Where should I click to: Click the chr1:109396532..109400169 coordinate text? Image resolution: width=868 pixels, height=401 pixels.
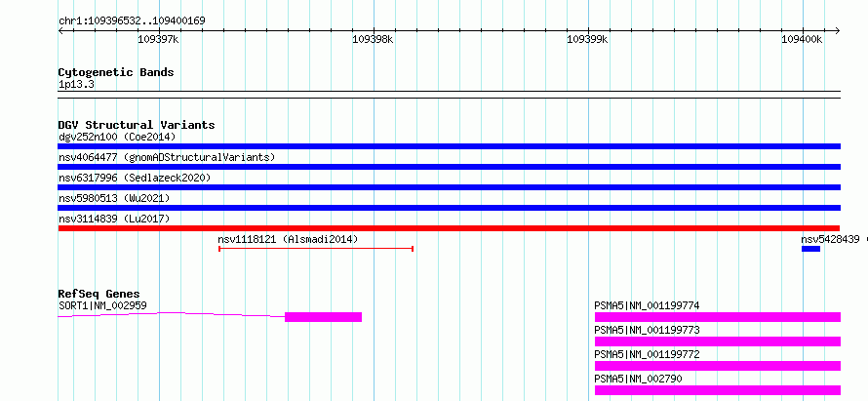pyautogui.click(x=132, y=20)
